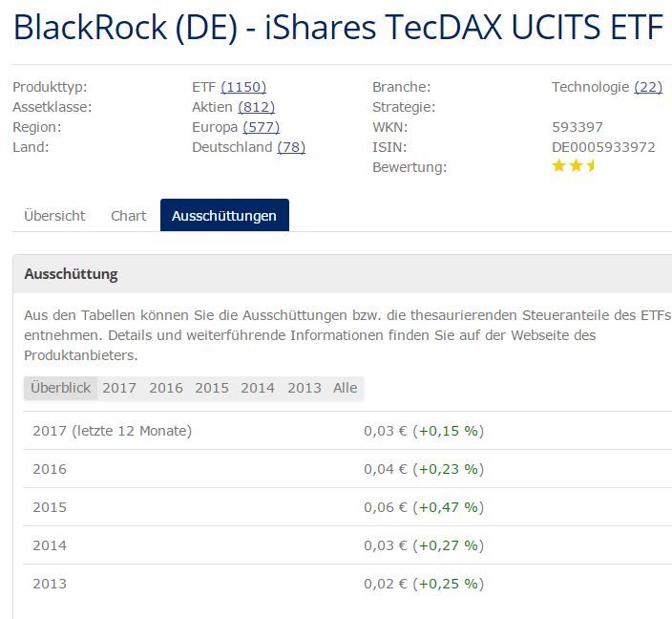Select the Überblick filter tab
Viewport: 672px width, 619px height.
60,388
